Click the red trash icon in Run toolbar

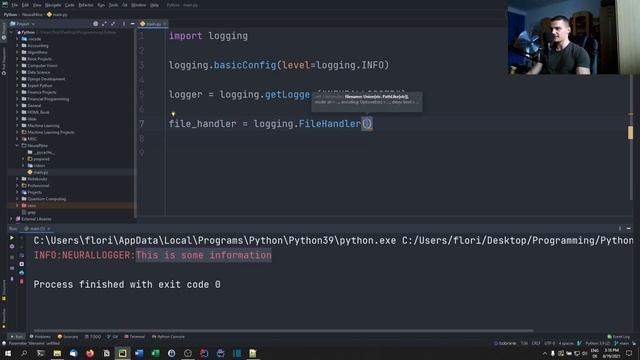(x=22, y=282)
